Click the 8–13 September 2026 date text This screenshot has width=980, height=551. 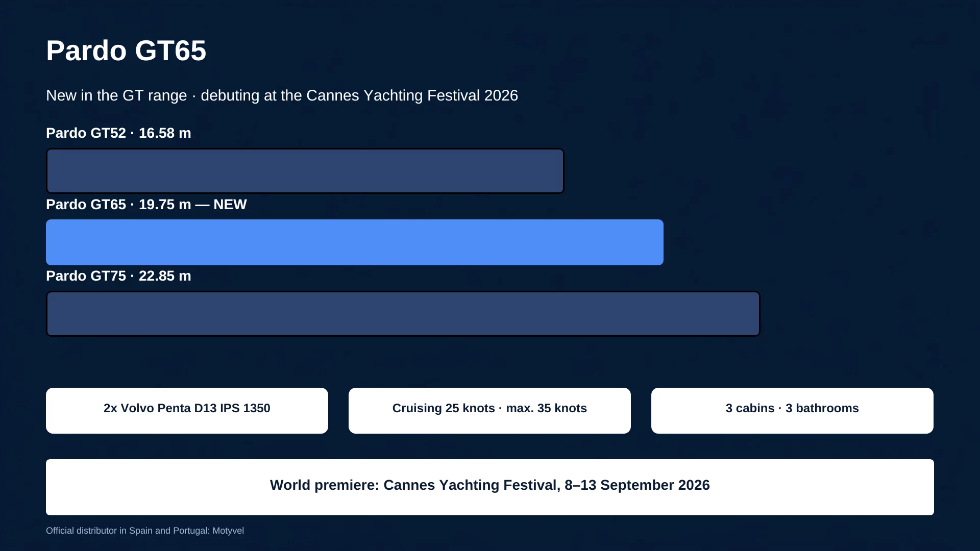point(637,485)
